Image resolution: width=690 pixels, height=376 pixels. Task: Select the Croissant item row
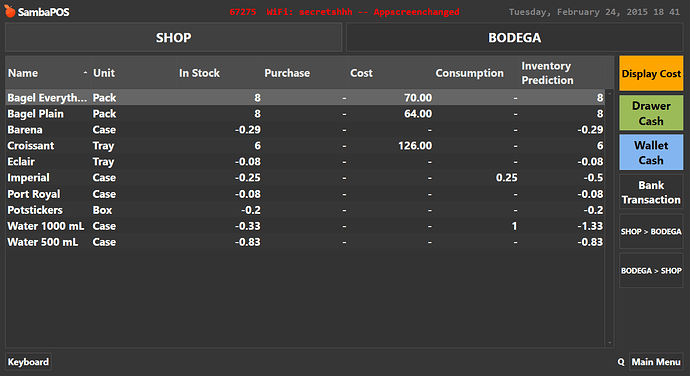tap(305, 146)
